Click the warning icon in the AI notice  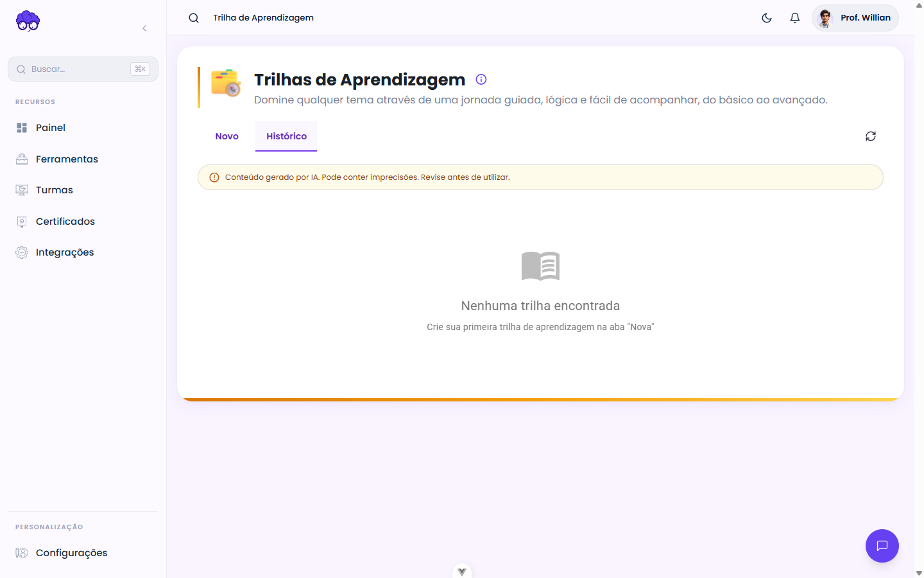(x=214, y=177)
